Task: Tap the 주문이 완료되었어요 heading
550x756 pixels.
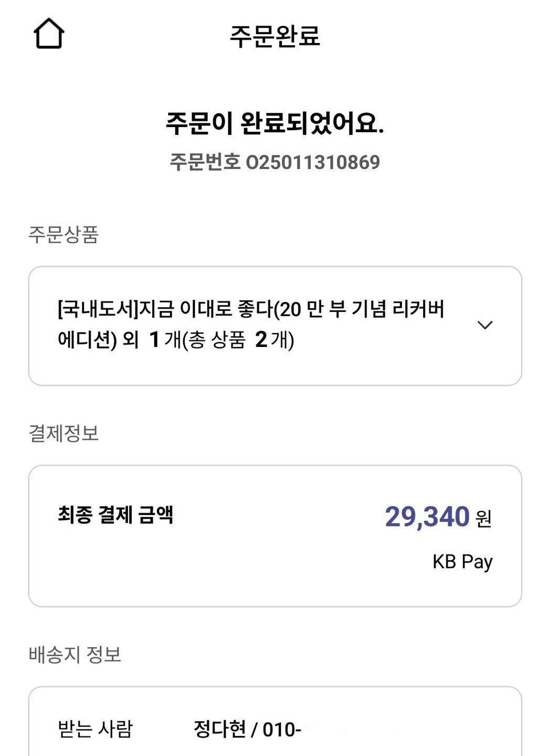Action: coord(275,123)
